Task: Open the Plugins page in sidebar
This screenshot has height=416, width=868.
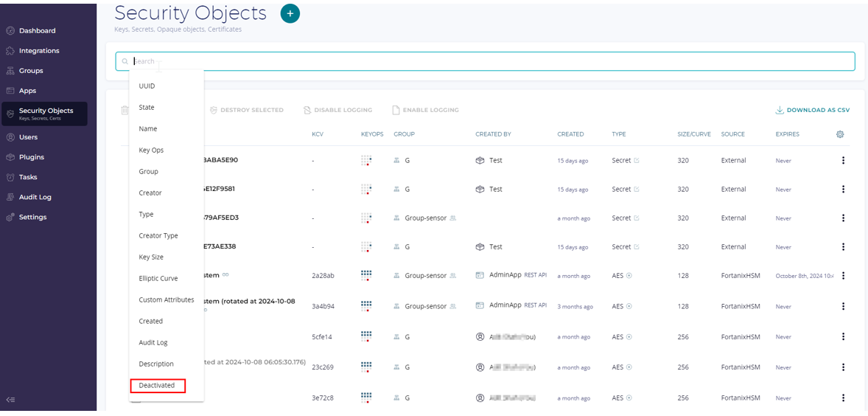Action: click(x=32, y=157)
